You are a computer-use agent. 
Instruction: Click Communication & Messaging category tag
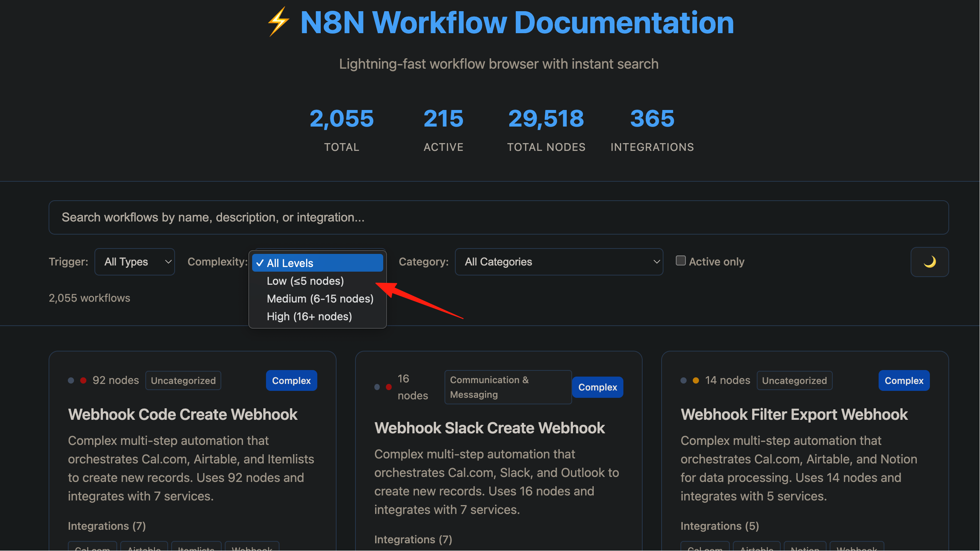(x=508, y=387)
